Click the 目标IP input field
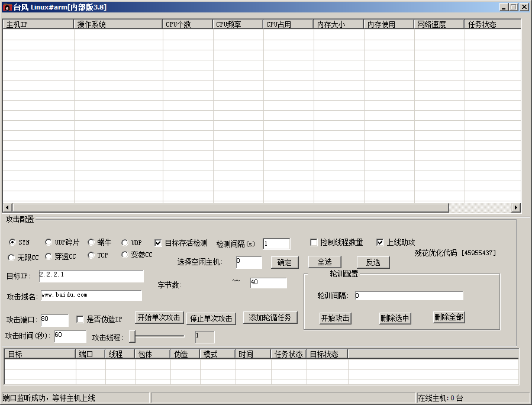Viewport: 532px width, 405px height. click(x=91, y=277)
